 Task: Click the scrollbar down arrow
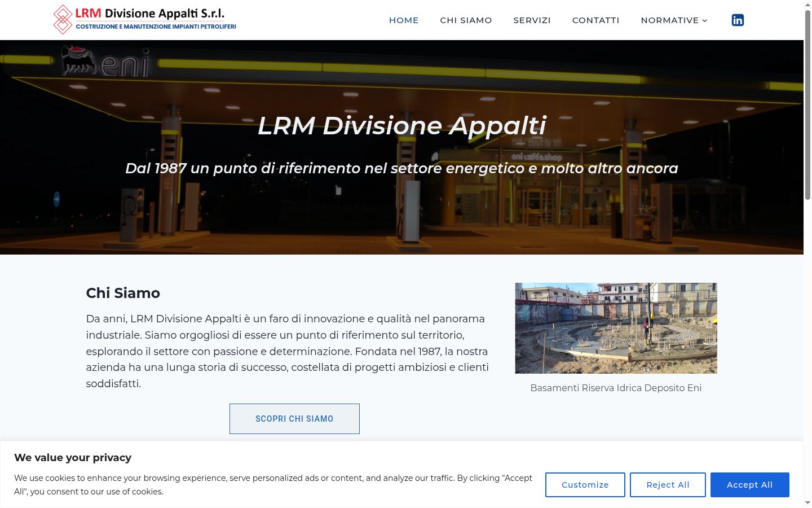(807, 503)
